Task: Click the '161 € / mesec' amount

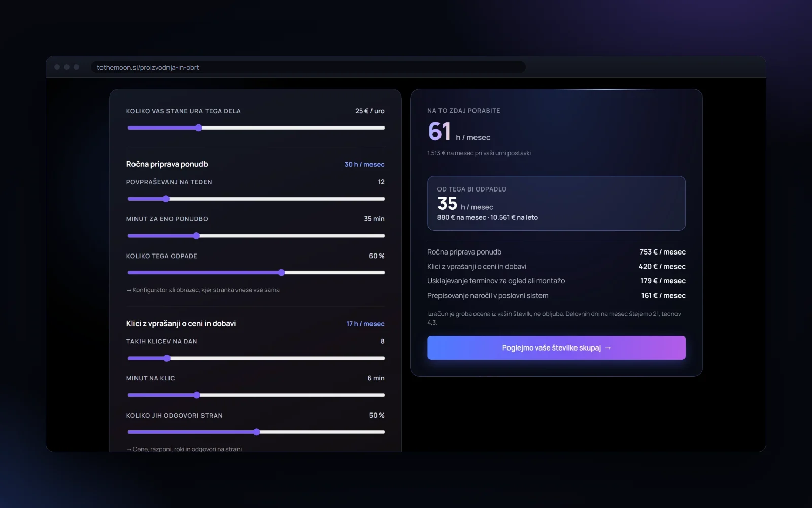Action: (663, 295)
